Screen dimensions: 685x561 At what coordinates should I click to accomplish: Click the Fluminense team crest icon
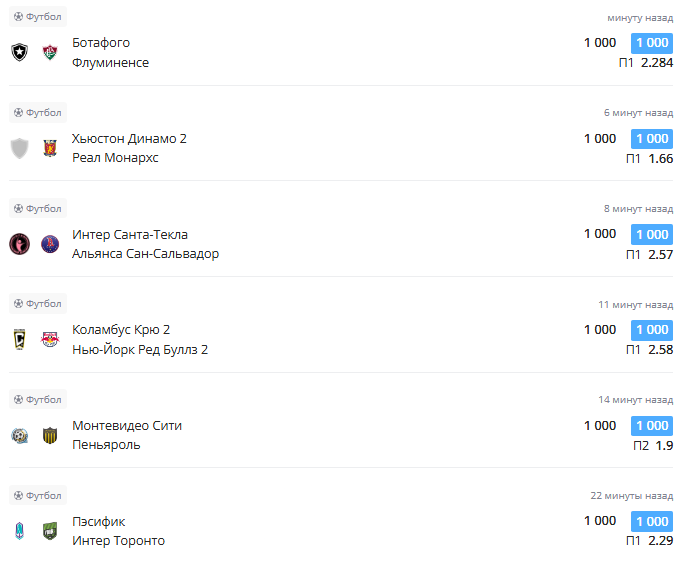coord(50,52)
